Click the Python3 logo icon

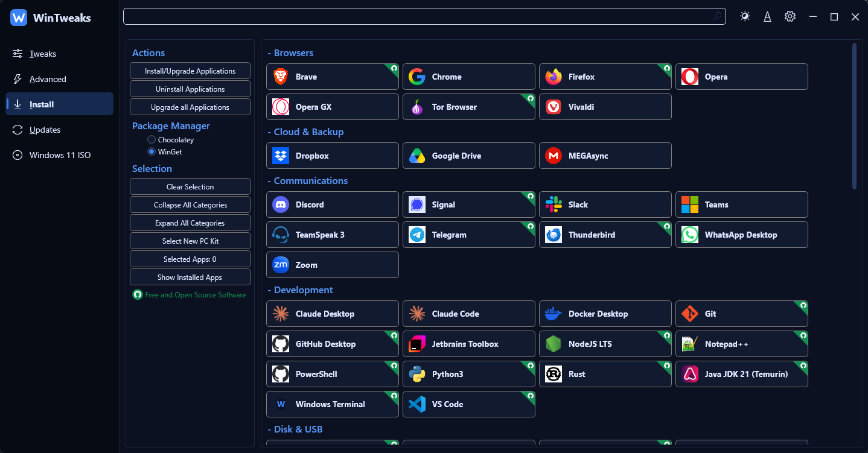416,374
